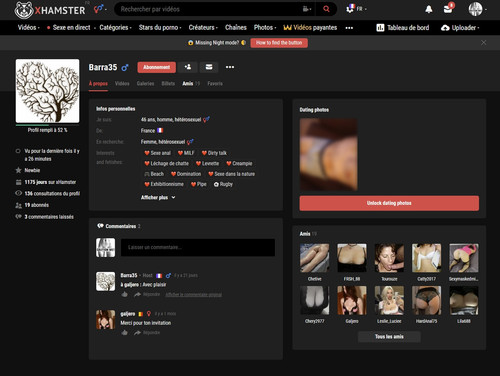Open the three-dot more menu in navigation bar
The width and height of the screenshot is (500, 376).
(x=349, y=28)
